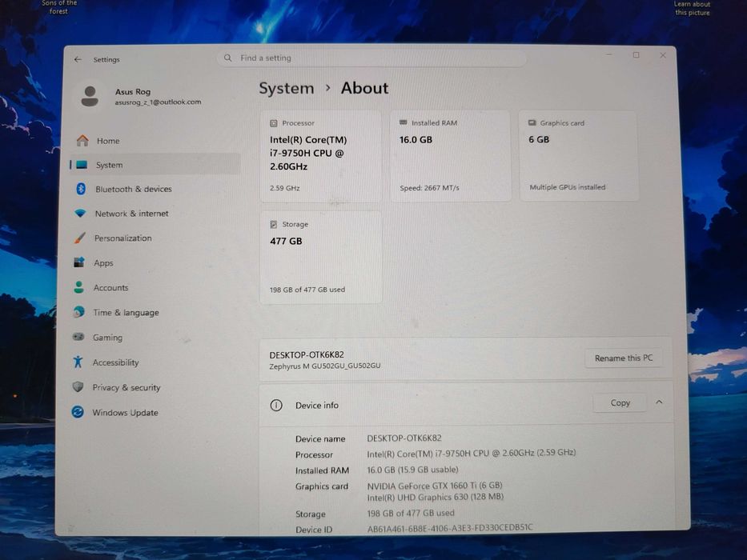Select the Windows Update arrows icon
This screenshot has height=560, width=747.
coord(77,412)
